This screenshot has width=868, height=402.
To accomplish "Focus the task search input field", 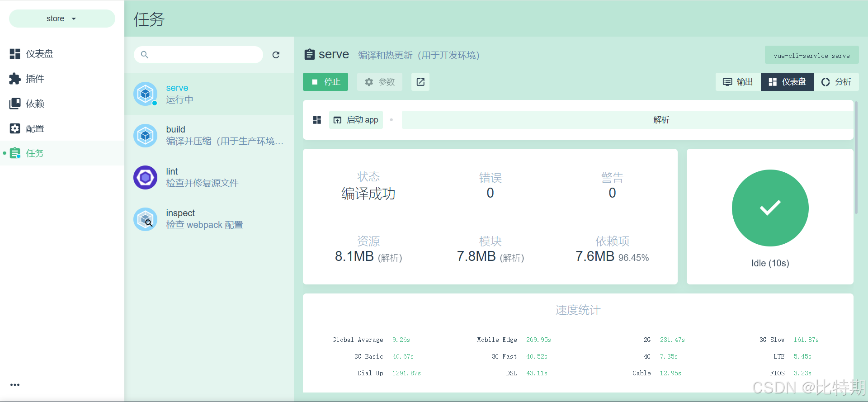I will 198,55.
